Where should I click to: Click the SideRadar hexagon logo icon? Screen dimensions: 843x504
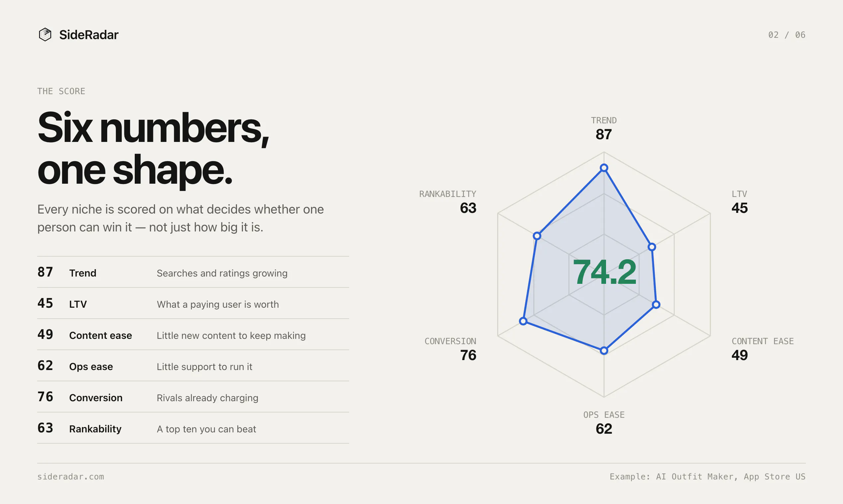45,34
